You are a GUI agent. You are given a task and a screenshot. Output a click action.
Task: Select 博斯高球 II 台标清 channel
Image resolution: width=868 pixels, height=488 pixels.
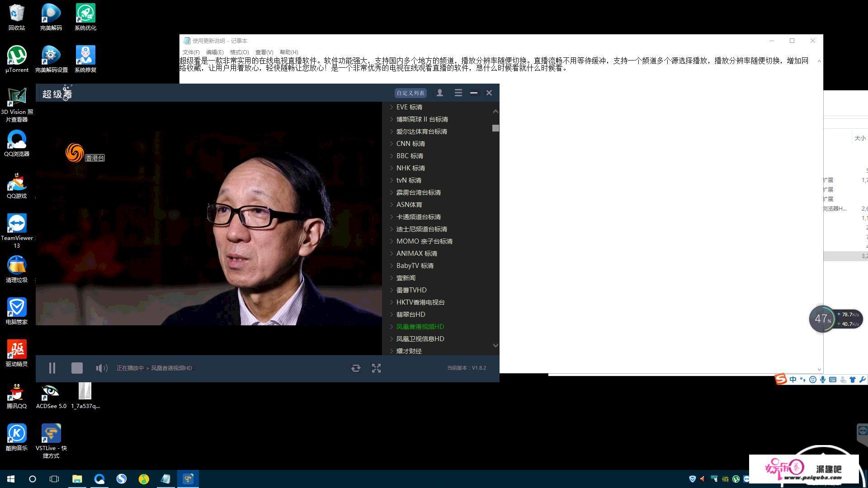tap(422, 119)
